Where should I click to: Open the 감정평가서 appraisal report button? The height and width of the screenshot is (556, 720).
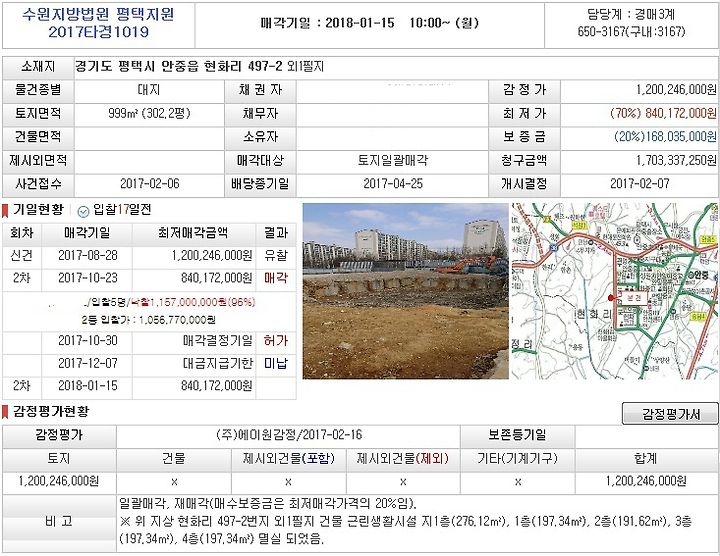point(670,414)
